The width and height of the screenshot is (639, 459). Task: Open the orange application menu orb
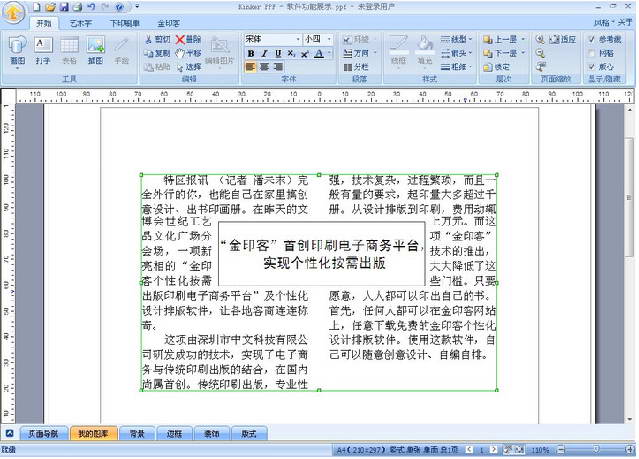click(x=13, y=13)
